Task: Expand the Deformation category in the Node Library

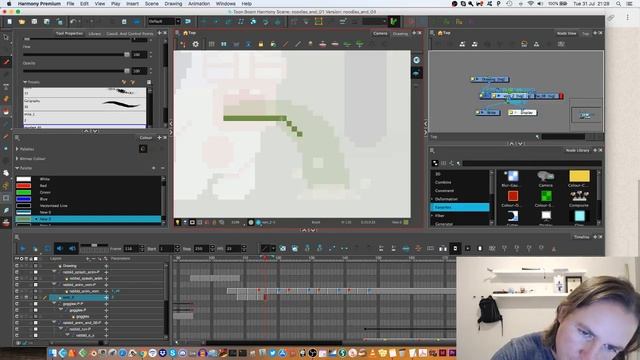Action: pyautogui.click(x=432, y=199)
